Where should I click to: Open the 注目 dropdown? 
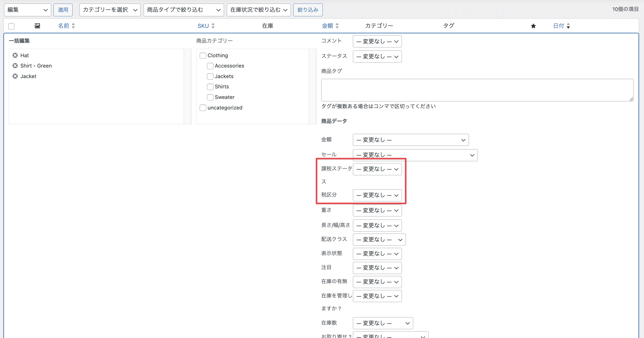(x=377, y=268)
